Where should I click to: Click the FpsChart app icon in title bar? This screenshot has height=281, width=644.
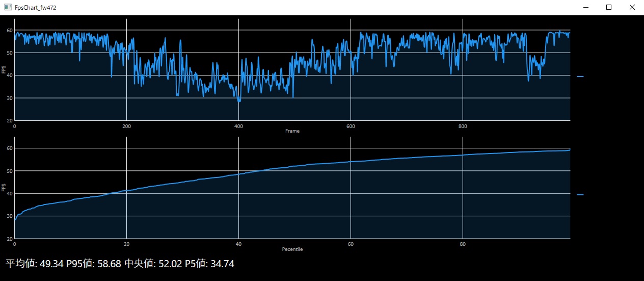pyautogui.click(x=8, y=7)
